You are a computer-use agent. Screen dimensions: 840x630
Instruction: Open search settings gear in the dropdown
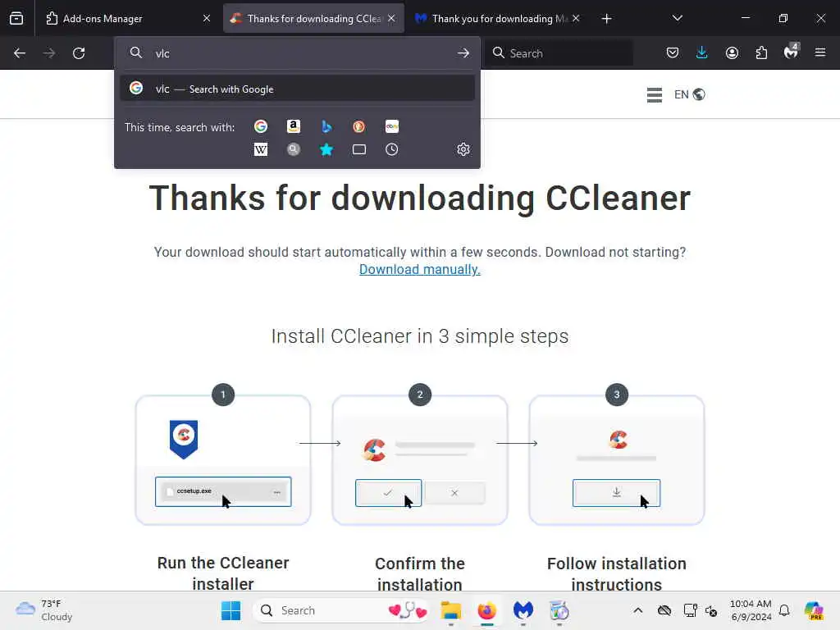click(x=463, y=149)
